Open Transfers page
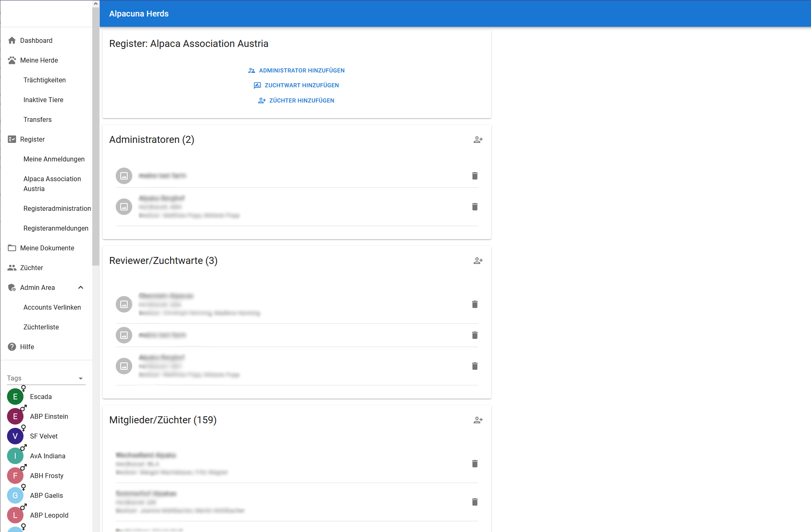The image size is (811, 532). click(x=46, y=119)
